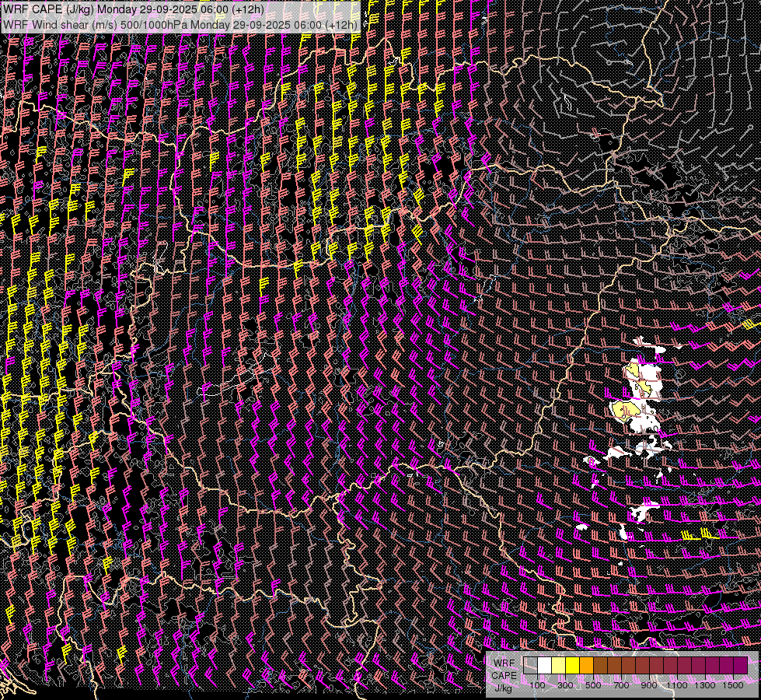Click the 1500 legend tick label

click(732, 685)
